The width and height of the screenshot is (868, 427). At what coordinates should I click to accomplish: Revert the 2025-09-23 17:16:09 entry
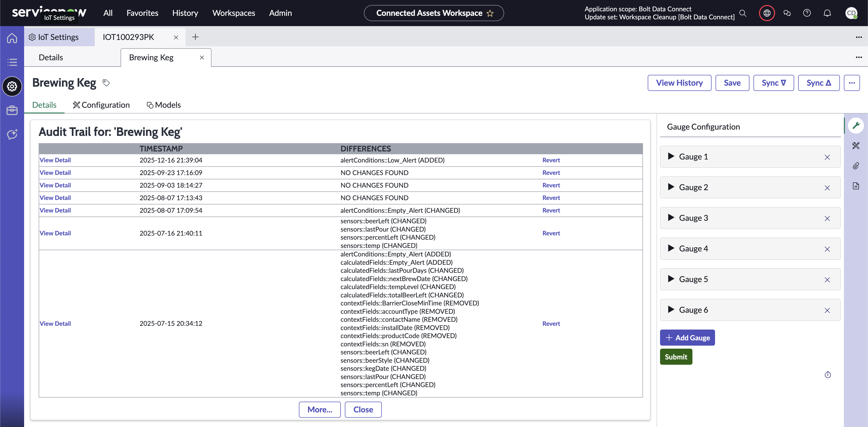point(551,173)
